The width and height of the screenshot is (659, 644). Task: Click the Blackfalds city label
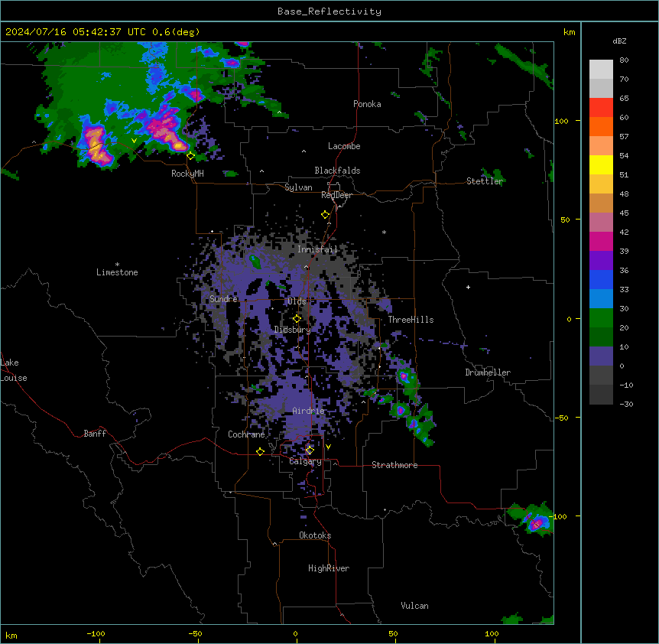pyautogui.click(x=337, y=171)
